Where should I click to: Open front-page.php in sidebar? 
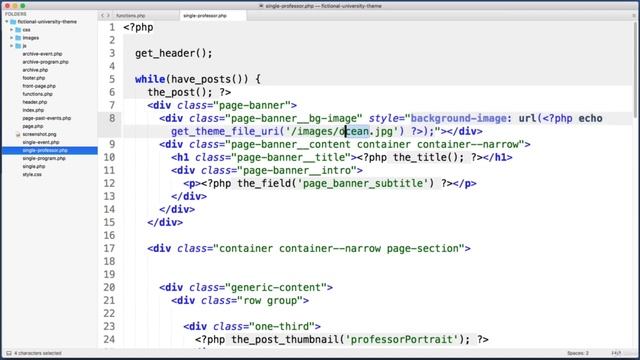(39, 86)
